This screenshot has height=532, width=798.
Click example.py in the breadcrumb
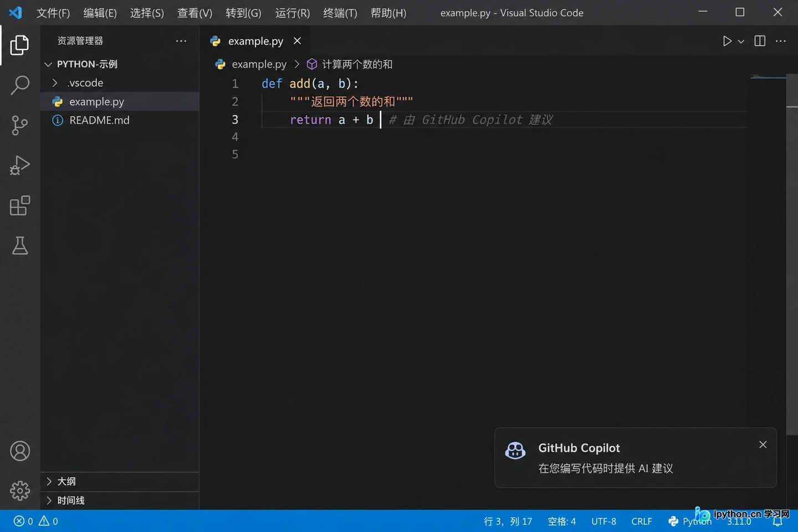259,64
